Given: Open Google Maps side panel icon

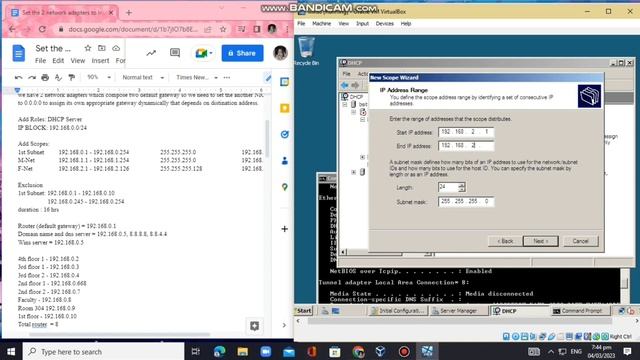Looking at the screenshot, I should (x=284, y=187).
